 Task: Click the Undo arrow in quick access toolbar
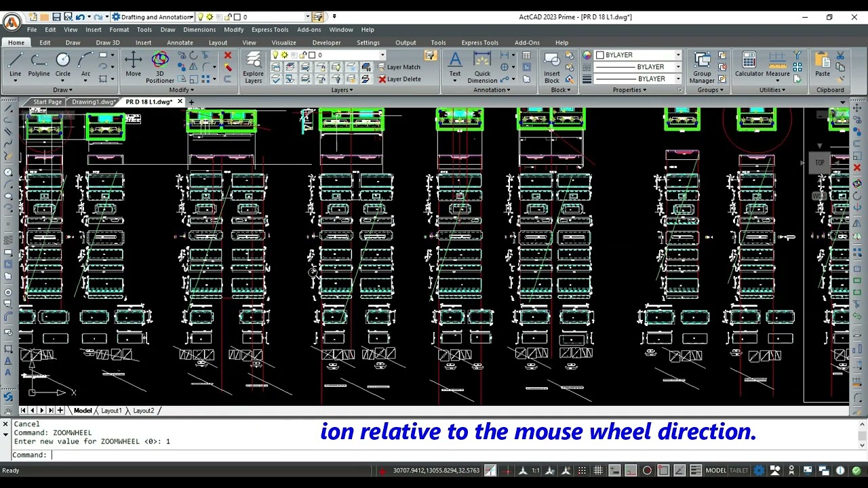click(80, 16)
